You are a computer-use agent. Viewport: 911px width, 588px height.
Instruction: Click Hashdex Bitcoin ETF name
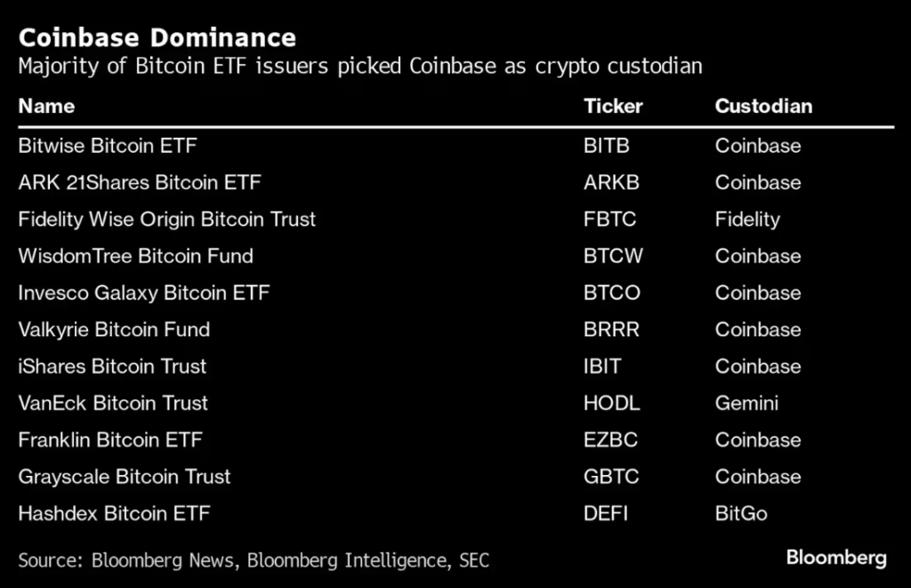(115, 513)
